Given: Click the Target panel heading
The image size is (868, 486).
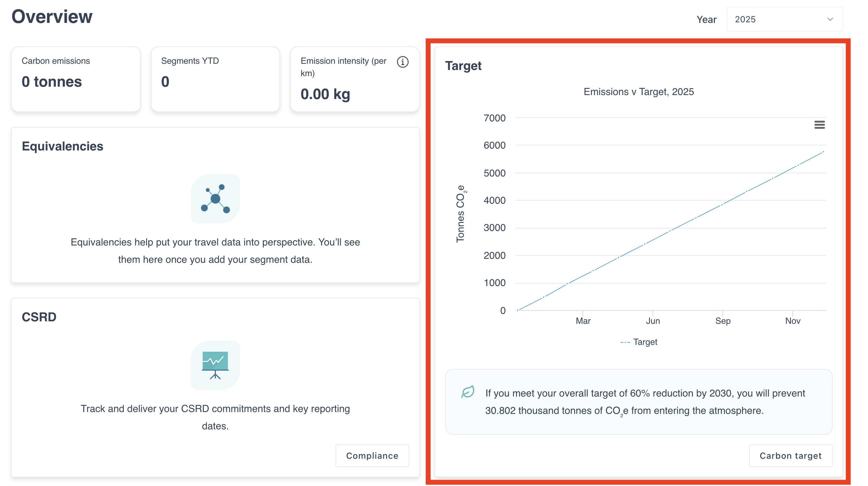Looking at the screenshot, I should coord(463,66).
